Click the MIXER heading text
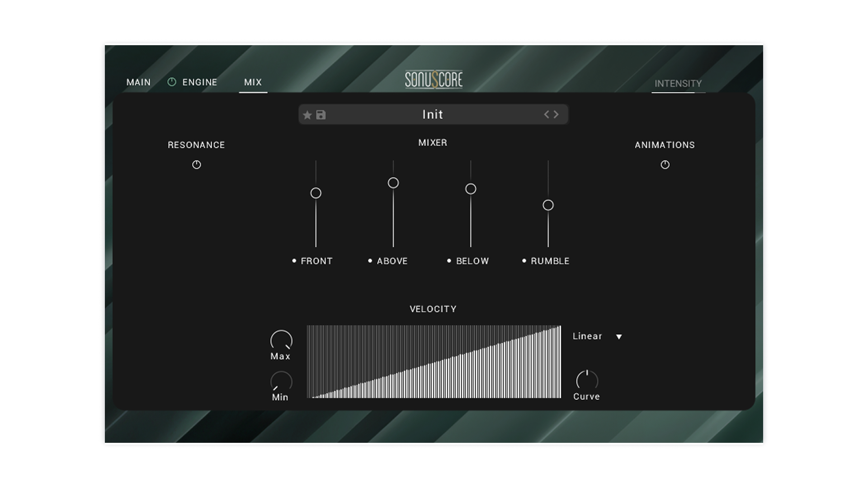Screen dimensions: 868x488 tap(433, 143)
